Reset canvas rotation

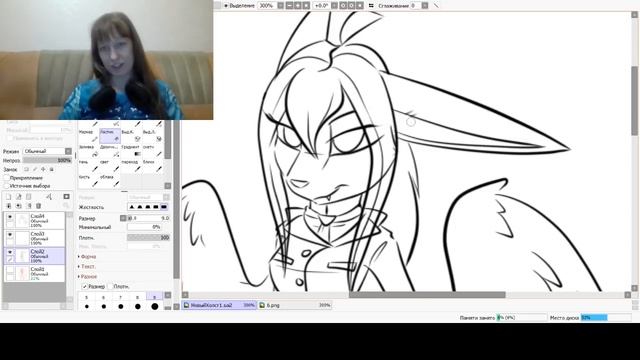(x=360, y=6)
